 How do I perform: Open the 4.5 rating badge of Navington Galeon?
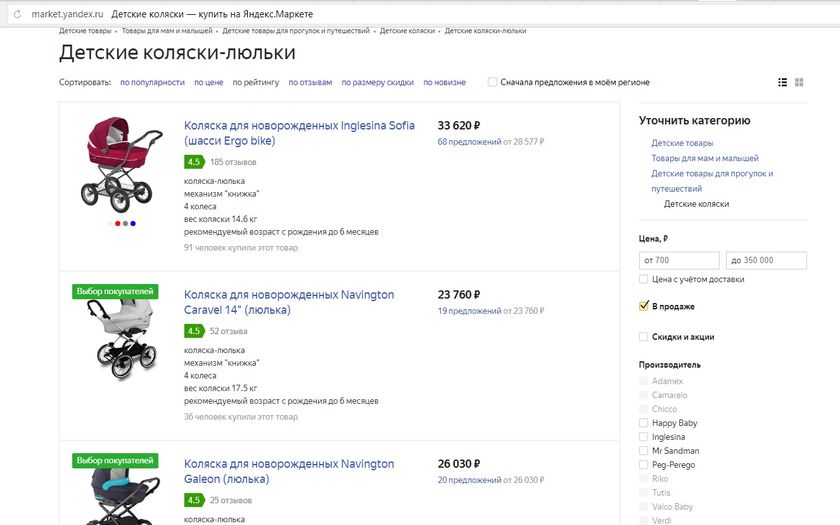point(194,500)
